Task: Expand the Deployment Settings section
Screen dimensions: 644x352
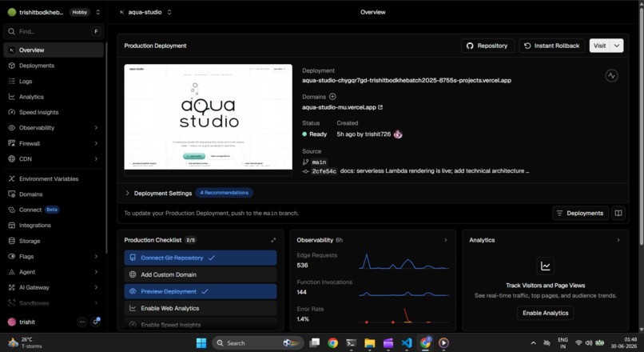Action: [x=127, y=193]
